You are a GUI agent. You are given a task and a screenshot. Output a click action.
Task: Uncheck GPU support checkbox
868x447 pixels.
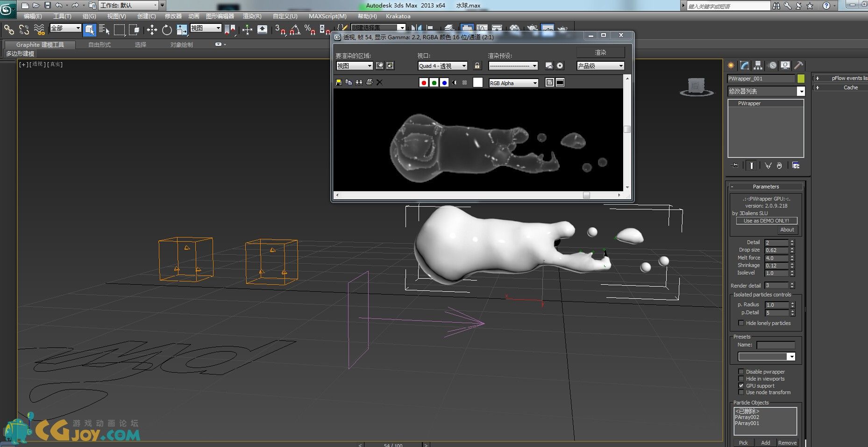(741, 386)
